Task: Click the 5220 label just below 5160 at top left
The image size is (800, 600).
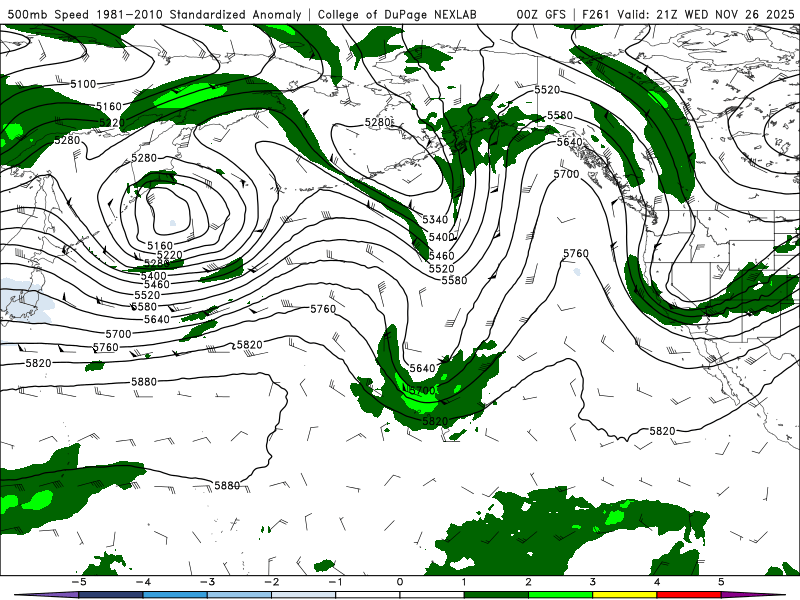Action: point(112,122)
